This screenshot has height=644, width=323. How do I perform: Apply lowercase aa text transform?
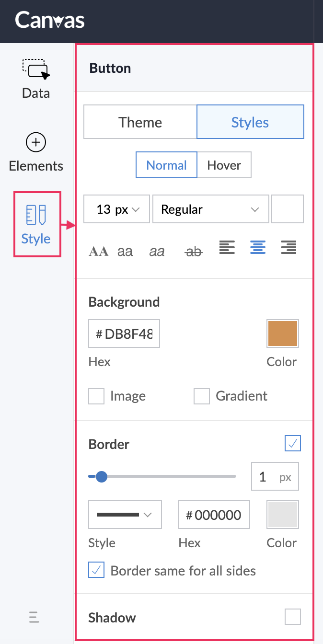pos(125,251)
